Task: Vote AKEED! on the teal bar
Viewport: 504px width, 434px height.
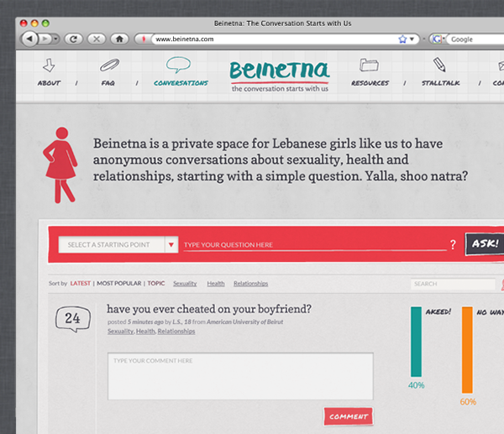Action: point(416,342)
